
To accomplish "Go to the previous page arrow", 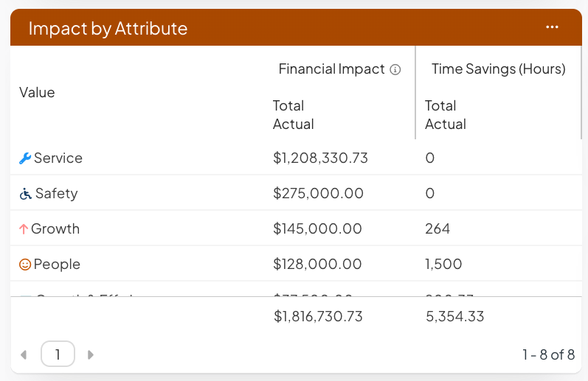I will pyautogui.click(x=24, y=355).
